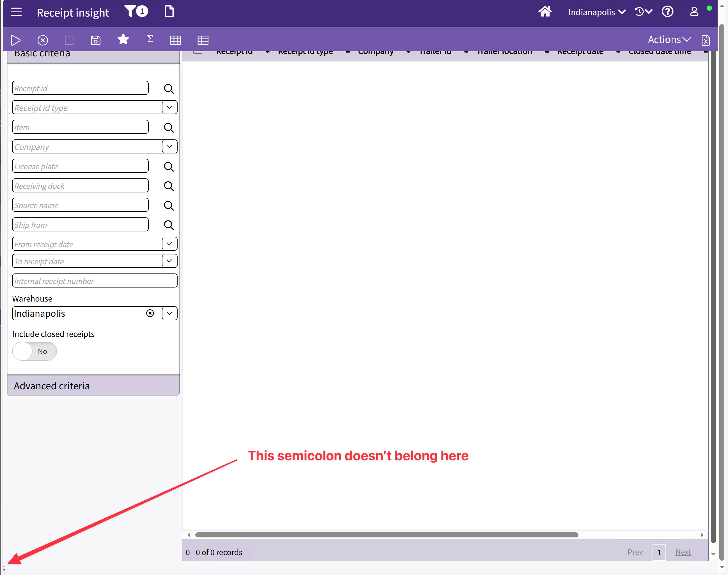Click the Run query play icon
This screenshot has height=575, width=728.
[x=15, y=40]
